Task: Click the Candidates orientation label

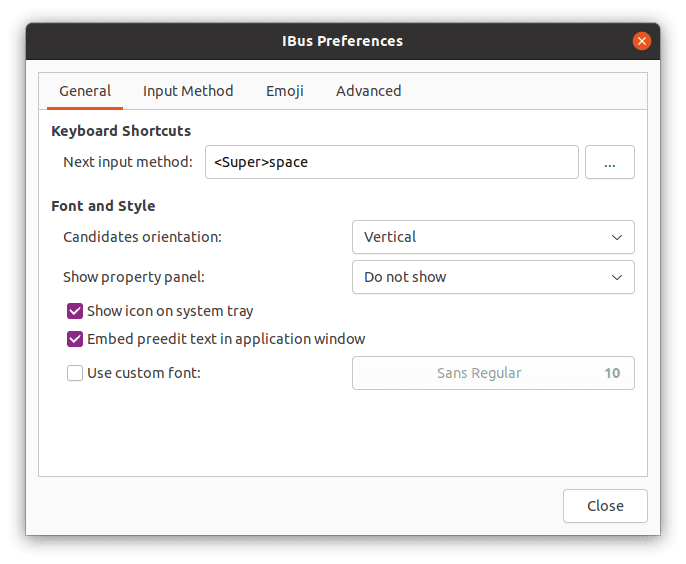Action: pos(142,237)
